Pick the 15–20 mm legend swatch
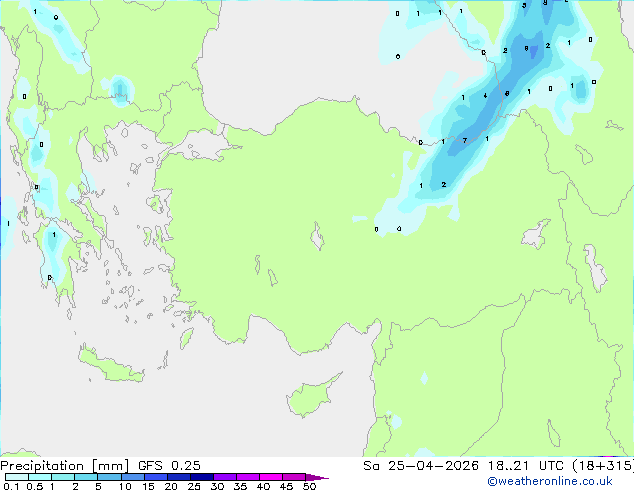The height and width of the screenshot is (490, 634). [x=155, y=477]
